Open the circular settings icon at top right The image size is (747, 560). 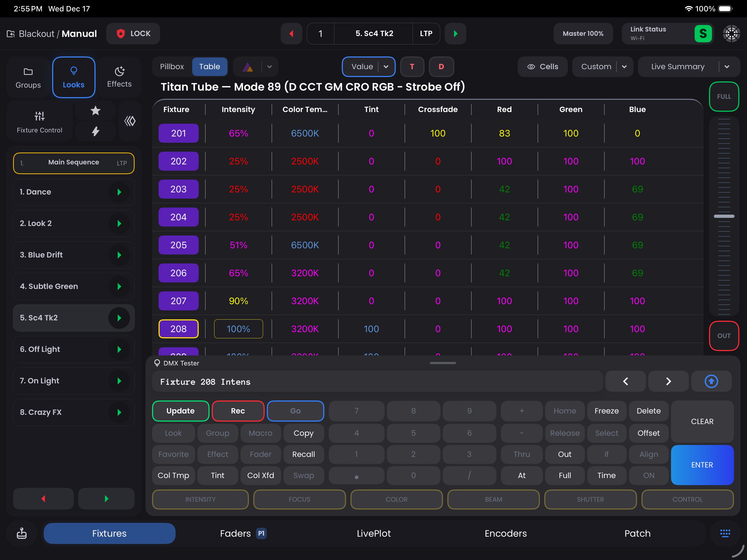point(731,33)
